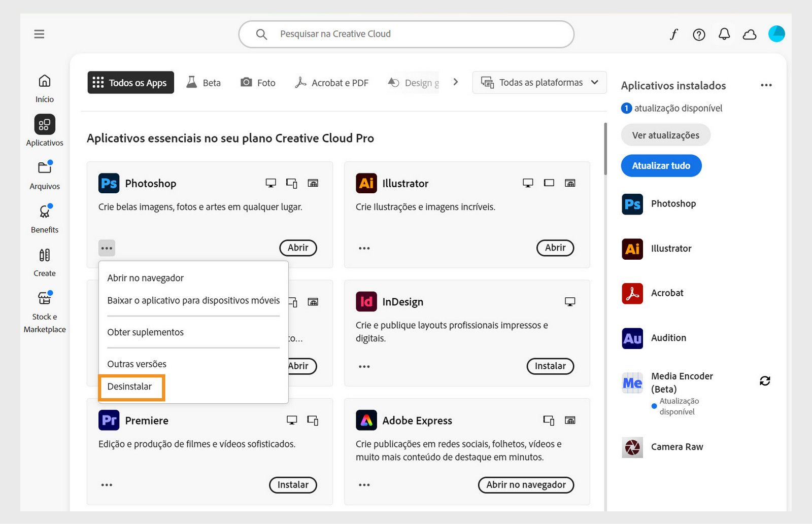Click the Adobe Fonts icon in the top bar
This screenshot has width=812, height=524.
click(x=673, y=34)
